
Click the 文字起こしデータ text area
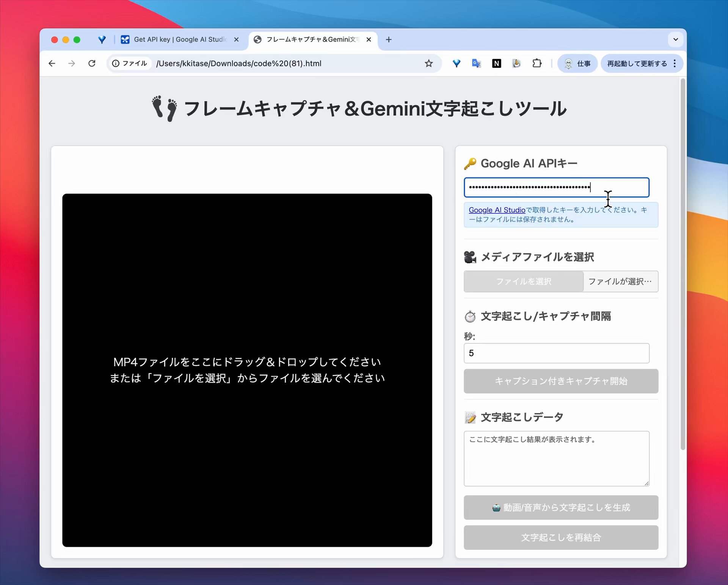click(x=556, y=458)
